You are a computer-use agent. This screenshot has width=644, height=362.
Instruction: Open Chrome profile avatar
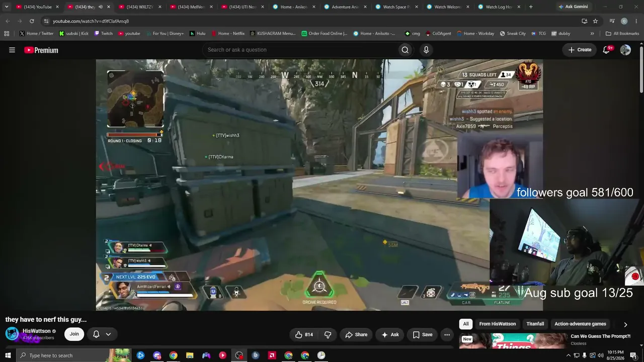tap(624, 21)
